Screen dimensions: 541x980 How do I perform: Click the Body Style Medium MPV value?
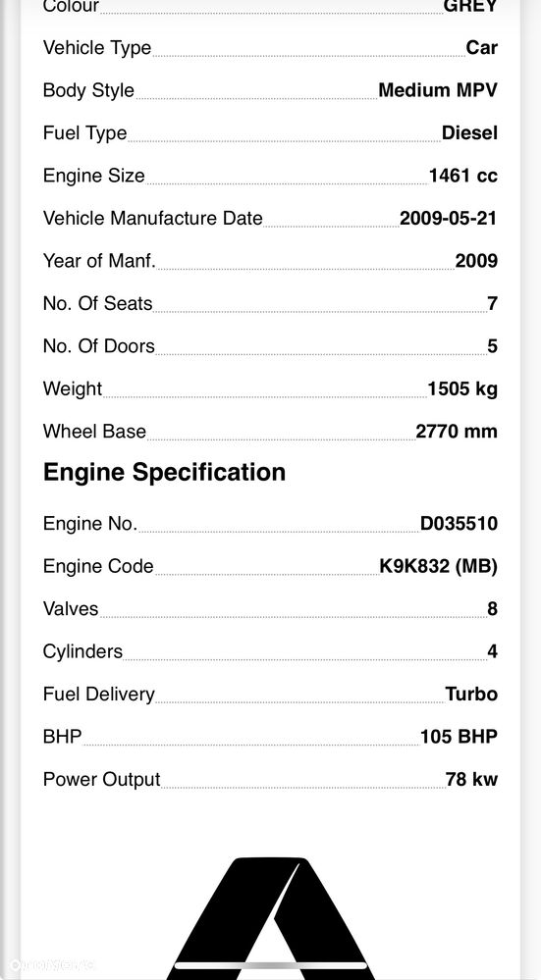[438, 90]
